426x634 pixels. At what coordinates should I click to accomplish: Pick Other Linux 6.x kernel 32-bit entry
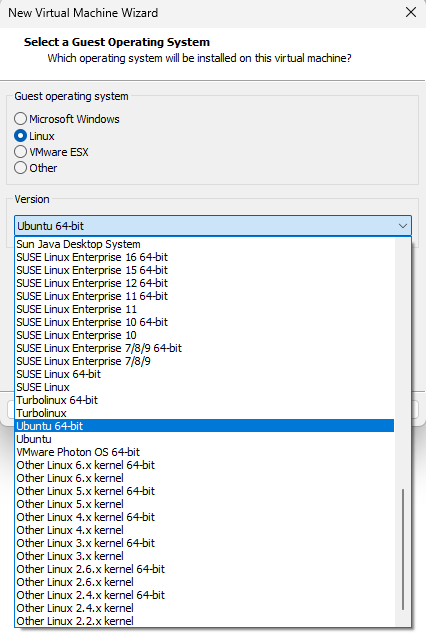pyautogui.click(x=205, y=478)
